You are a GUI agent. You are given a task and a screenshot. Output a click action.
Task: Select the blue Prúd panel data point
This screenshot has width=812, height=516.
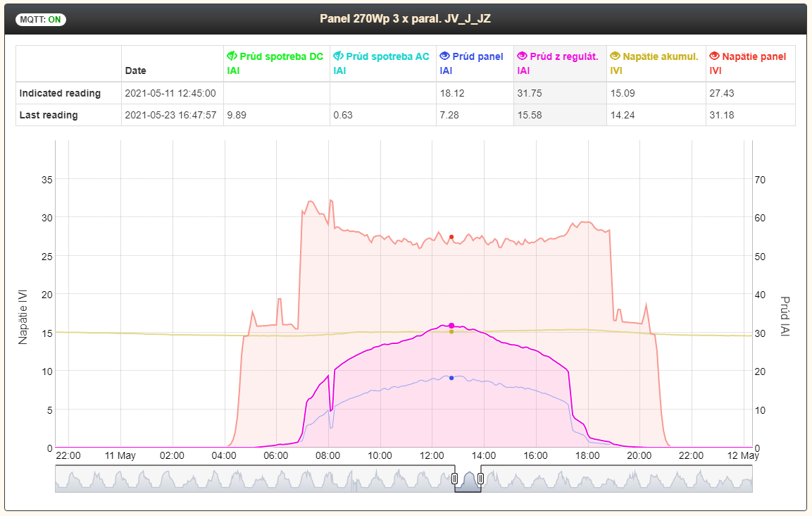pos(451,378)
